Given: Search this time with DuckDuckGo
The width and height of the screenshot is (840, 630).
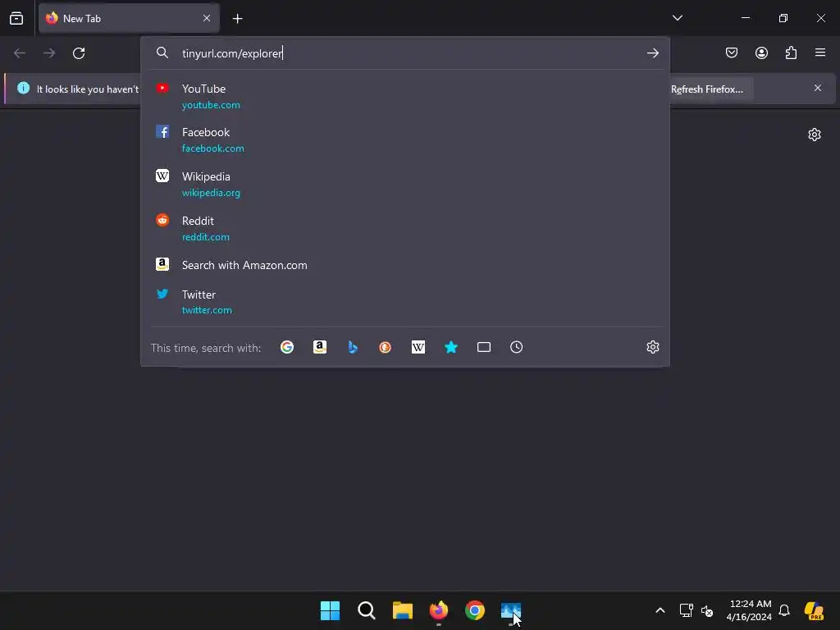Looking at the screenshot, I should pos(386,347).
